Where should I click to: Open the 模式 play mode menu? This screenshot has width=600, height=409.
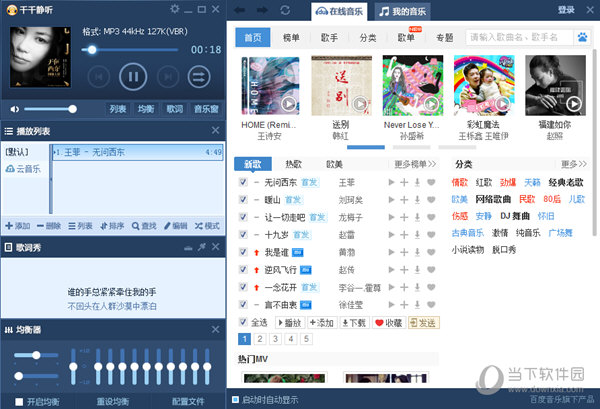(207, 226)
